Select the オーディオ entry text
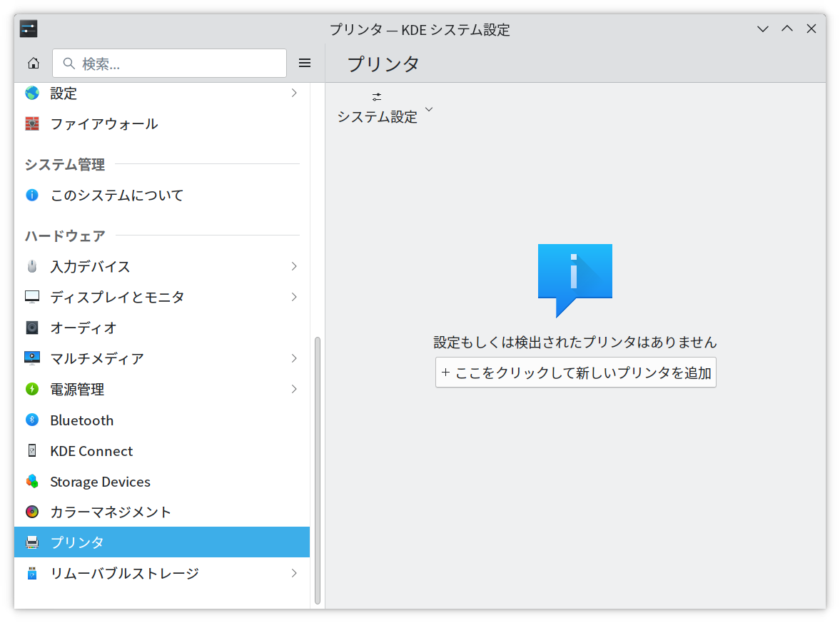 pos(83,328)
